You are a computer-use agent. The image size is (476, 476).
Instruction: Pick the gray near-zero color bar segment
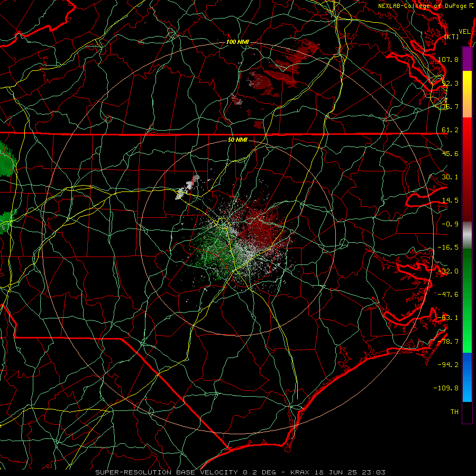[x=467, y=235]
